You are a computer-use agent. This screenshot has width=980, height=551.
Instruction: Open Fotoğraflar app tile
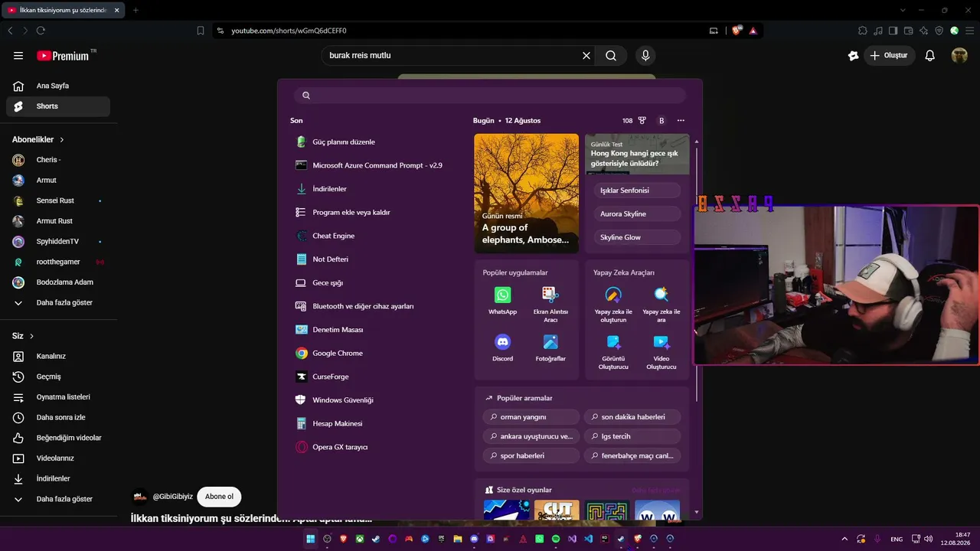coord(550,347)
